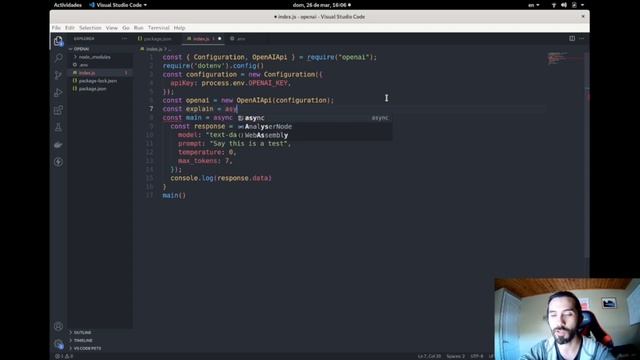Image resolution: width=640 pixels, height=360 pixels.
Task: Open the Visual Studio Code app menu
Action: tap(118, 5)
